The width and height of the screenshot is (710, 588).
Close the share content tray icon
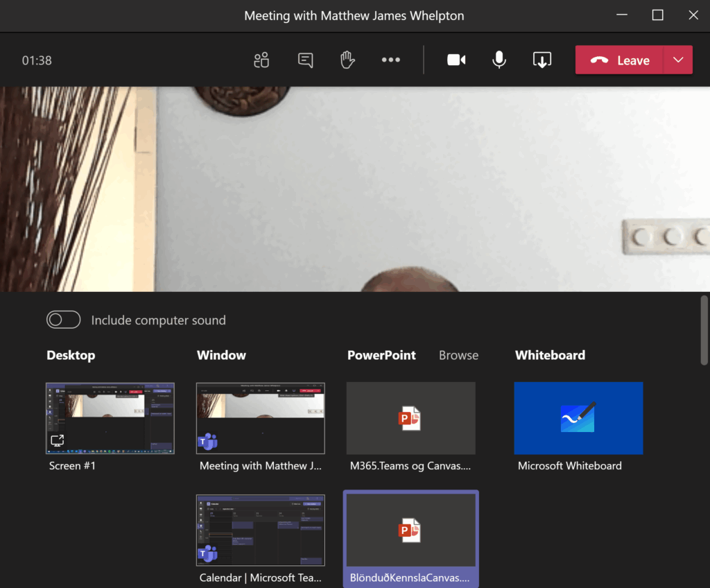542,60
